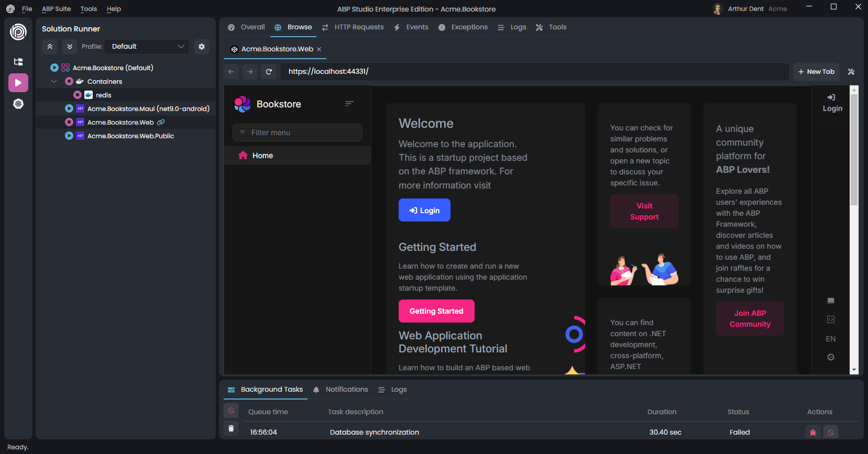Select the Background Tasks tab
This screenshot has width=868, height=454.
click(x=266, y=390)
